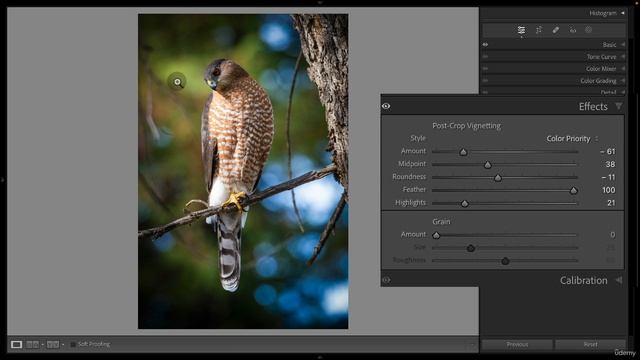Screen dimensions: 640x360
Task: Expand the Tone Curve panel
Action: [623, 57]
